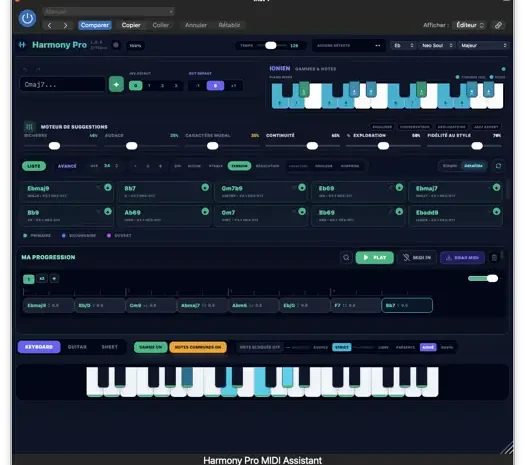Switch to the Keyboard view tab
Viewport: 525px width, 465px height.
39,347
